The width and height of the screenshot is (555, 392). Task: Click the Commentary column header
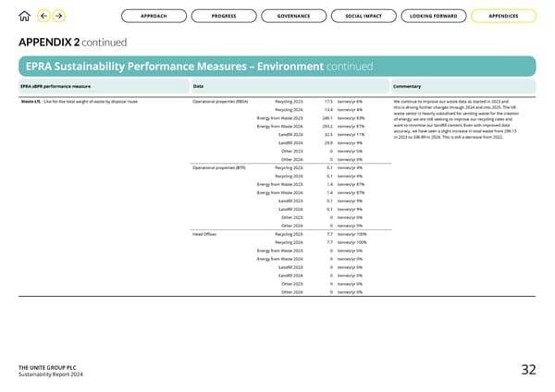pos(408,86)
